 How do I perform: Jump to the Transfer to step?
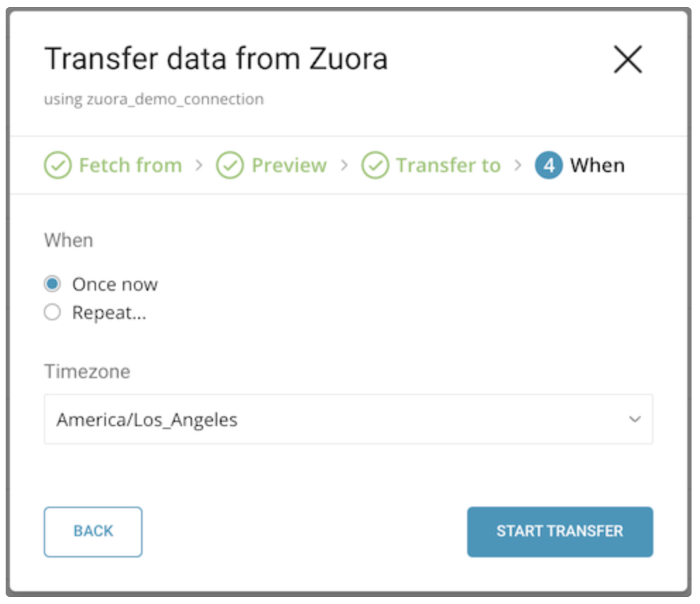tap(448, 166)
